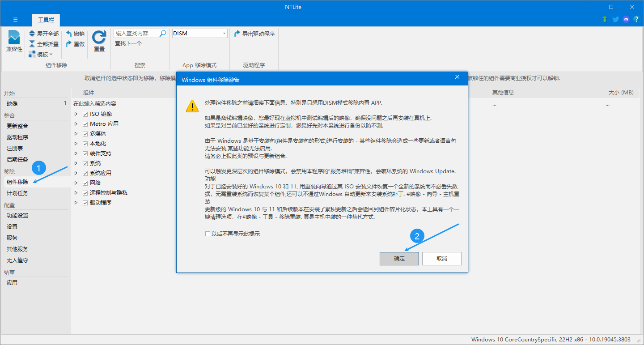The height and width of the screenshot is (345, 644).
Task: Click the green update arrow icon
Action: [605, 19]
